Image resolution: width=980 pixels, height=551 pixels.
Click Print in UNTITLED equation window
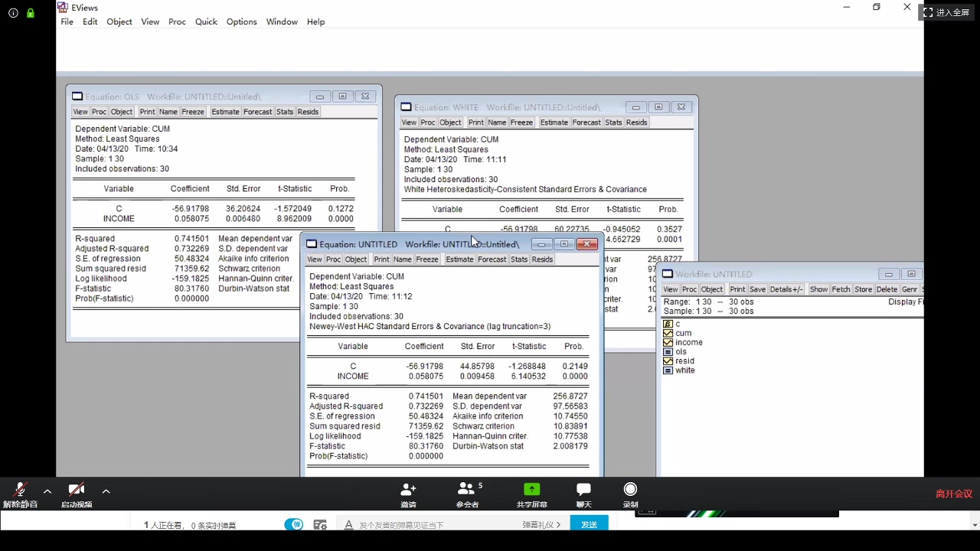381,259
